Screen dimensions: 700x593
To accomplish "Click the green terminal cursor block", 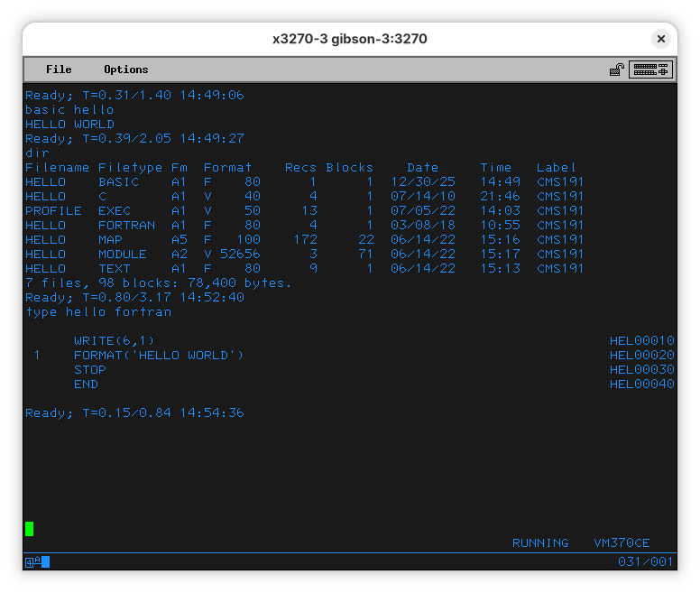I will [x=30, y=529].
